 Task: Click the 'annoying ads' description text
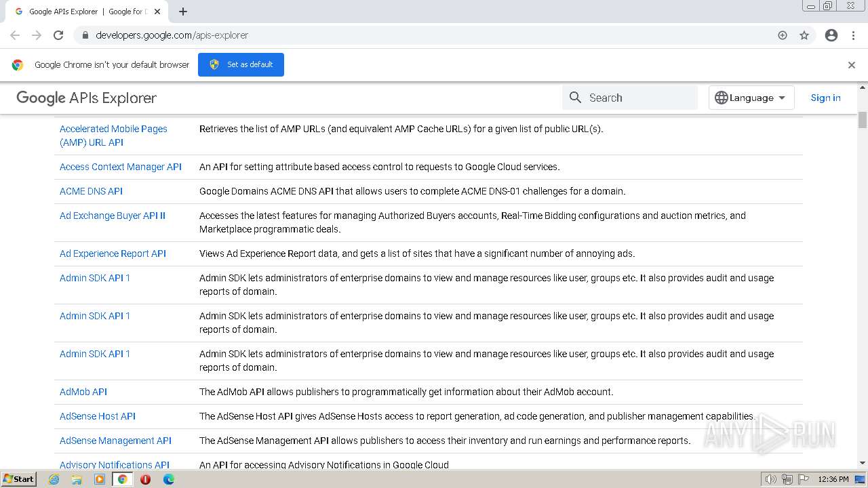click(417, 253)
